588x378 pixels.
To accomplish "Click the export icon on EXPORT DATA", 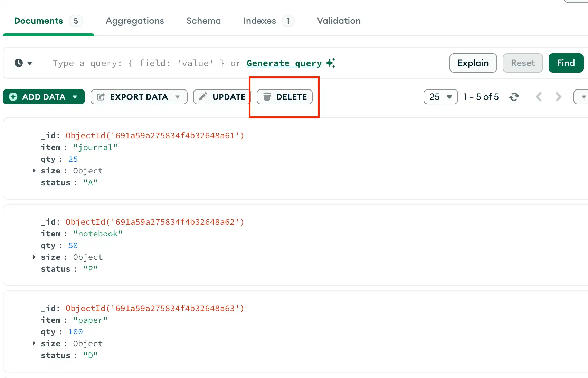I will pos(101,97).
